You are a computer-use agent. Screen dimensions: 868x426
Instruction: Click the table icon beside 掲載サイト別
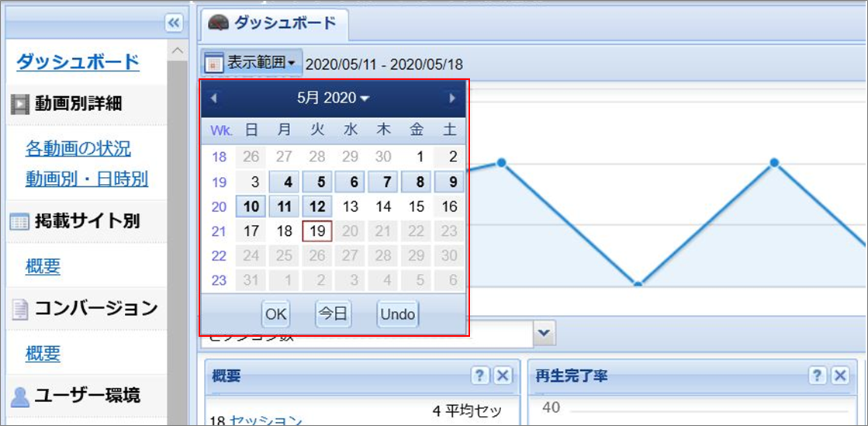[x=20, y=223]
